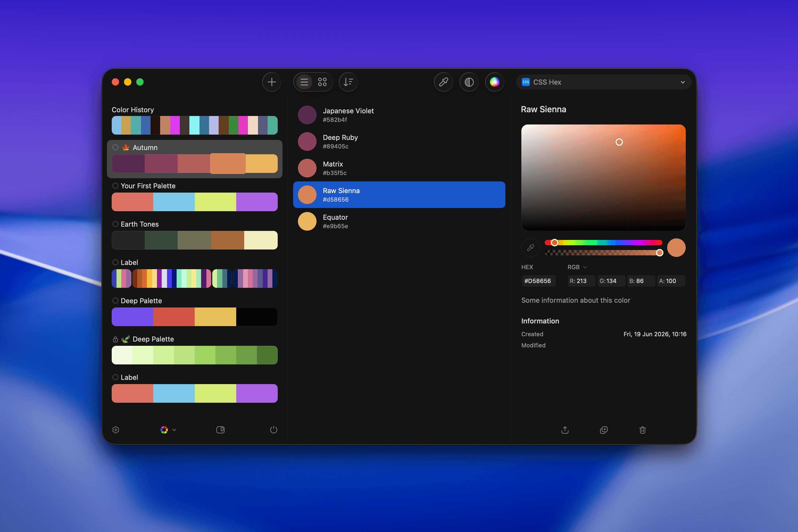Open the sort order options

tap(348, 82)
